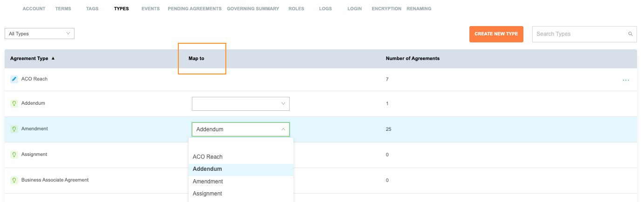Open the Map to dropdown for Addendum
Screen dimensions: 644x202
240,104
